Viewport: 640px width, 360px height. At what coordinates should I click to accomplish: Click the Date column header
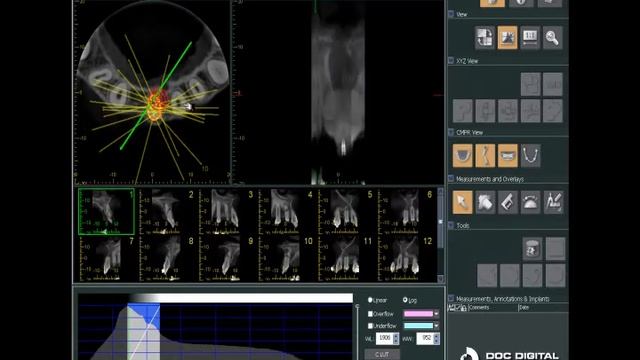(x=524, y=308)
